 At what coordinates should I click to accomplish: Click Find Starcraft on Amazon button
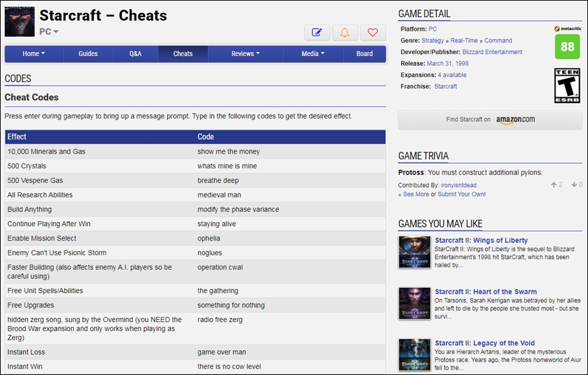click(490, 119)
